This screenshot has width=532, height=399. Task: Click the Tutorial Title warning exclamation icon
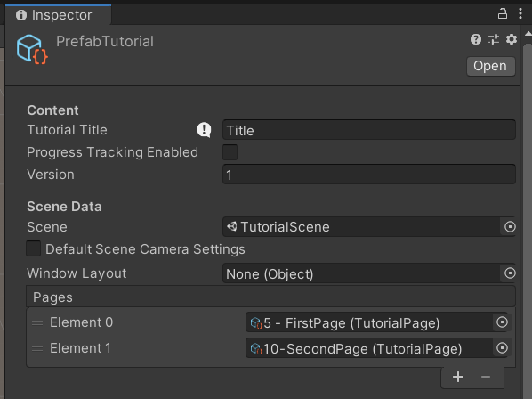pyautogui.click(x=204, y=130)
